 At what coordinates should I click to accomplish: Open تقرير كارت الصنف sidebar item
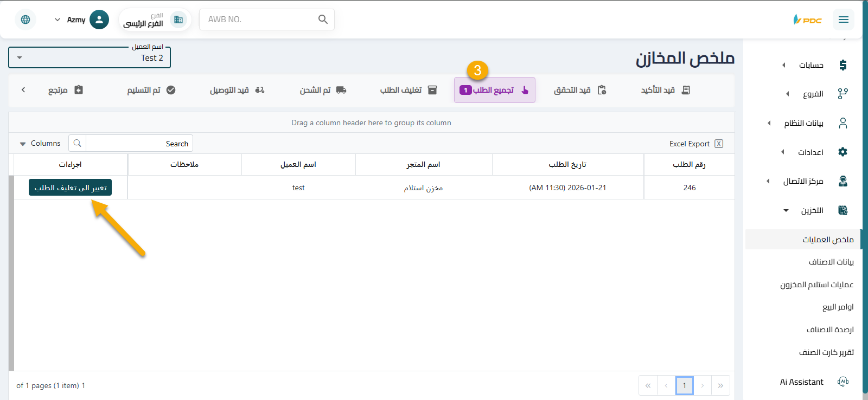pyautogui.click(x=826, y=352)
